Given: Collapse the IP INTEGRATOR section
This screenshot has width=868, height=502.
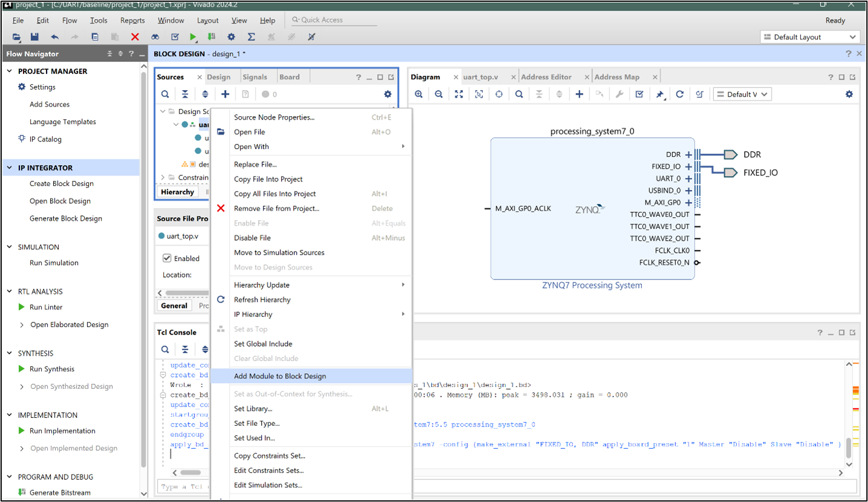Looking at the screenshot, I should [x=10, y=168].
